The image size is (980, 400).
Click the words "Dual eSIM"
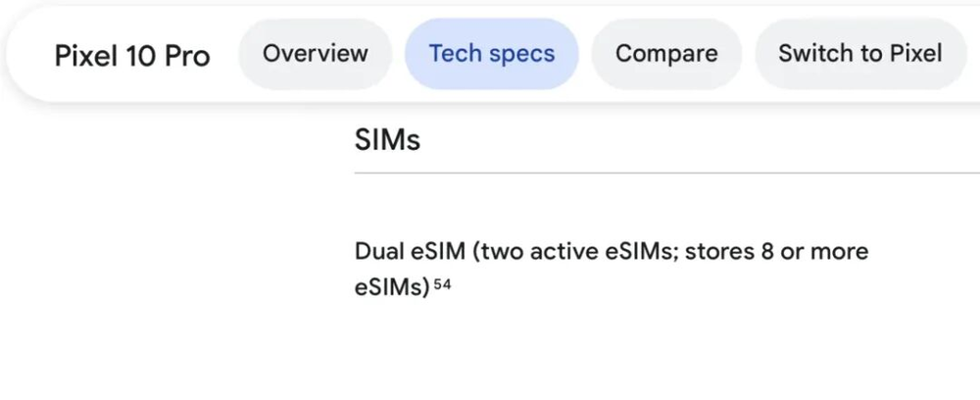pyautogui.click(x=409, y=252)
